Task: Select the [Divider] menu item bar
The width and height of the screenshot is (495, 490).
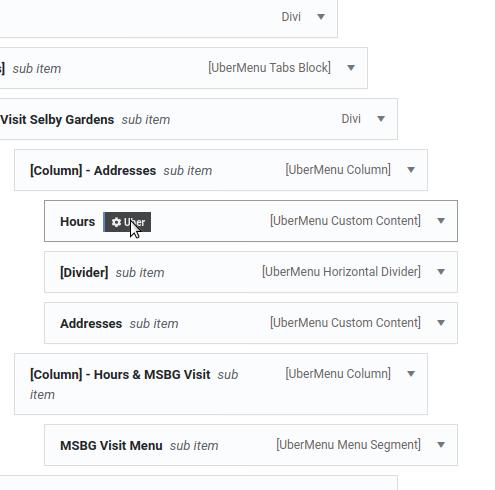Action: click(x=251, y=272)
